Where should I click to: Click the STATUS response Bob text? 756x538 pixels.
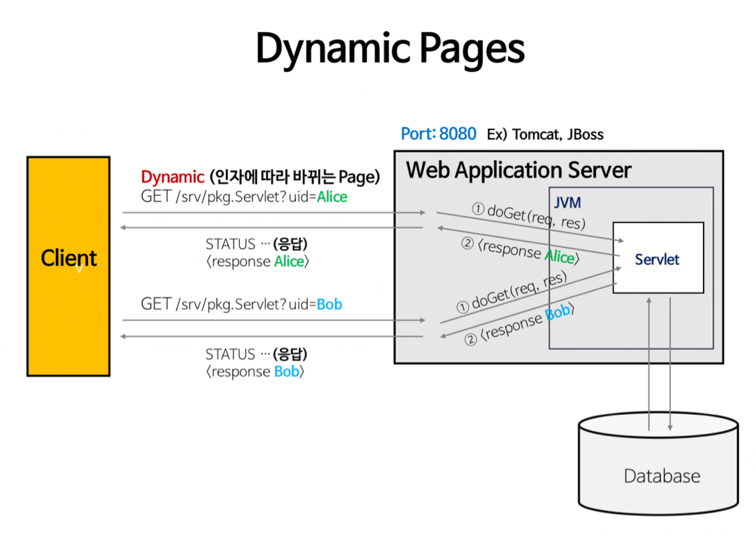tap(257, 363)
